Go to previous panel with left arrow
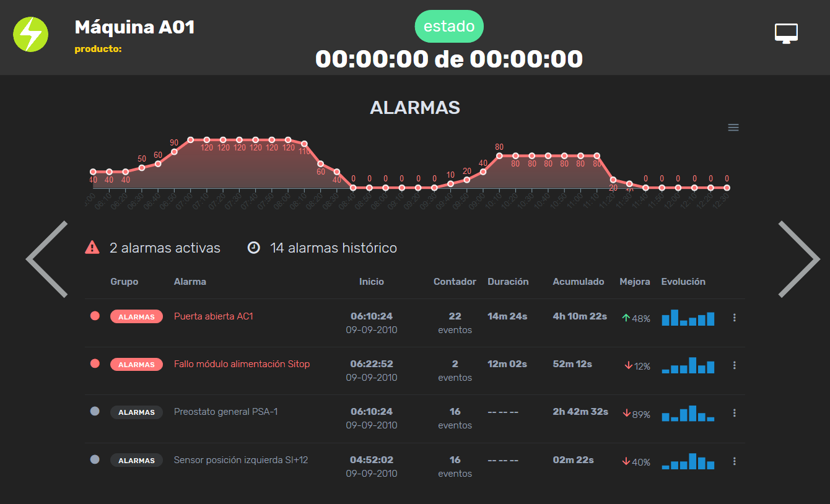This screenshot has width=830, height=504. pos(46,259)
